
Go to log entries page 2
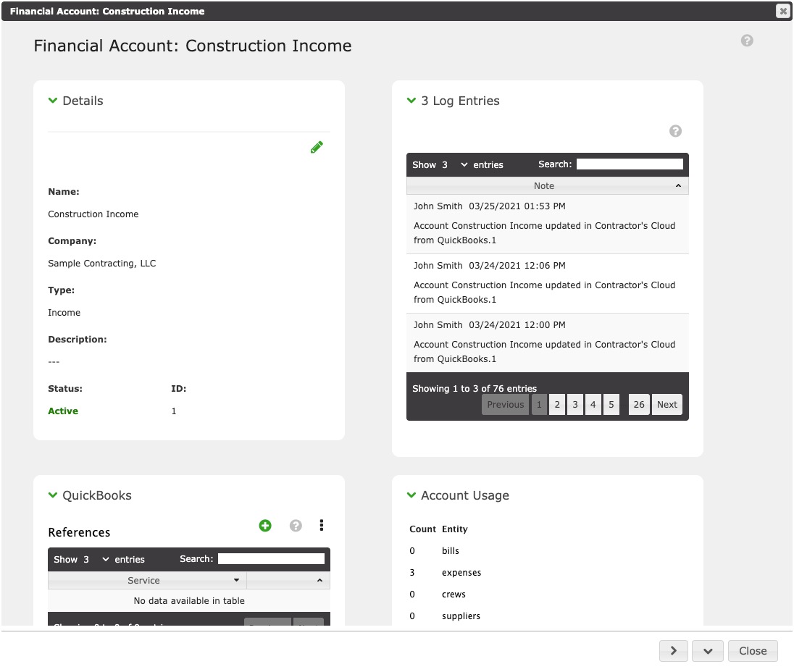557,405
